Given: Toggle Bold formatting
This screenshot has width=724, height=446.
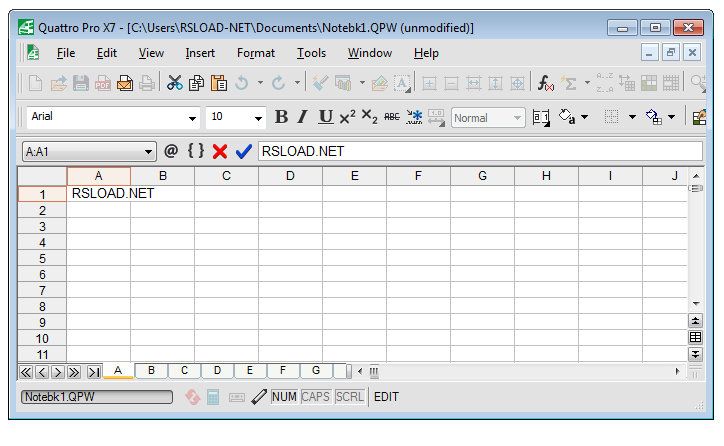Looking at the screenshot, I should pyautogui.click(x=281, y=117).
